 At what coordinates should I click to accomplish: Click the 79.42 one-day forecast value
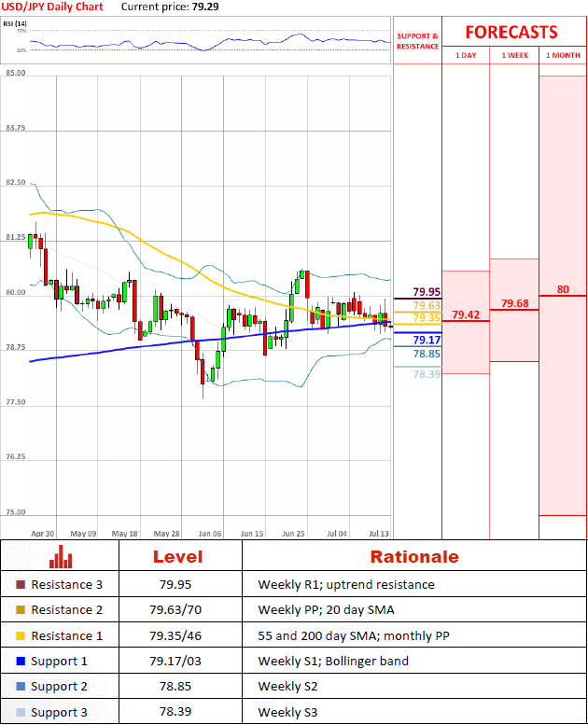tap(466, 314)
